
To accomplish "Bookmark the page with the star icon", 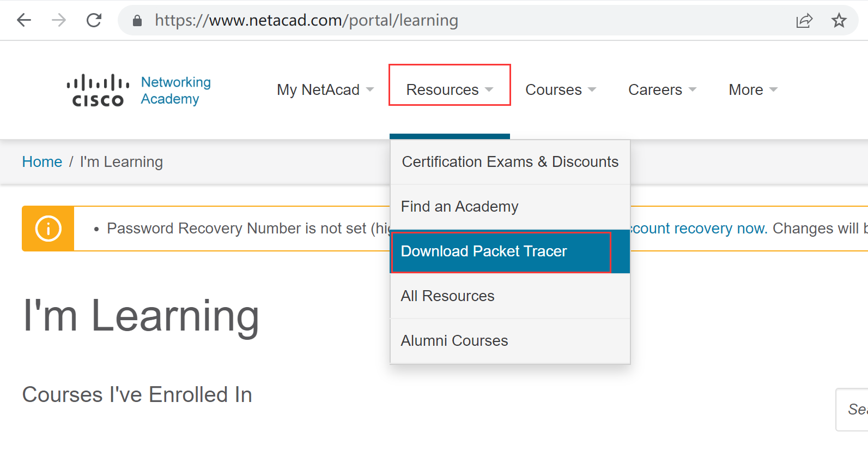I will tap(839, 21).
